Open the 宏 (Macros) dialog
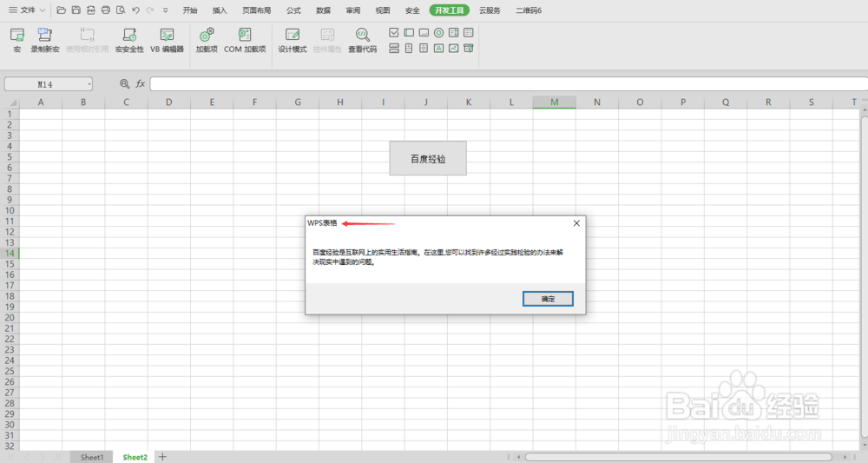This screenshot has width=868, height=463. (17, 41)
